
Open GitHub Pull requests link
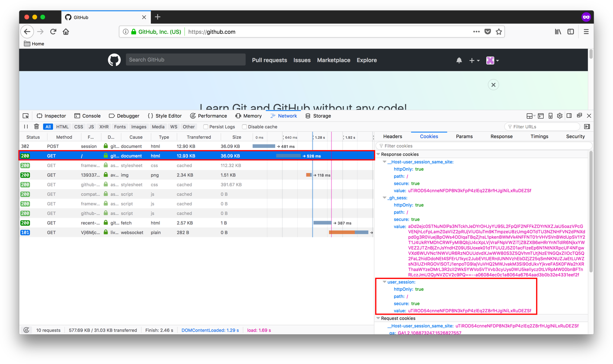(x=269, y=60)
